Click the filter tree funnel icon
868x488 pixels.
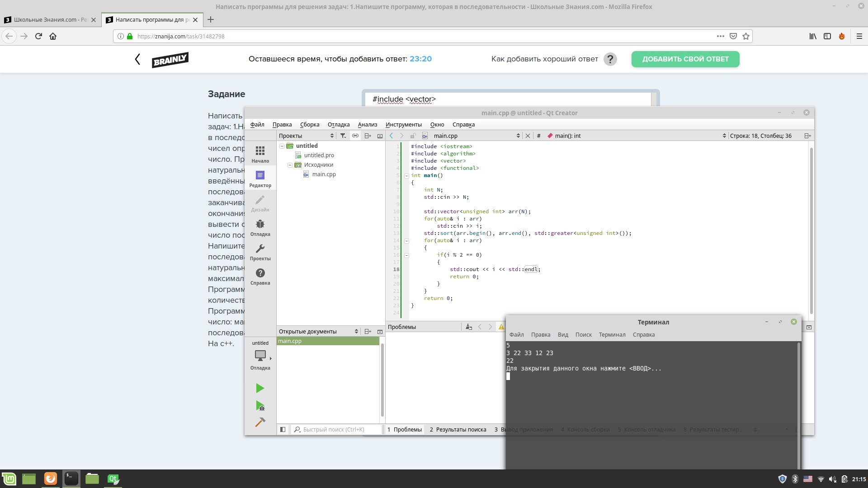(x=343, y=136)
